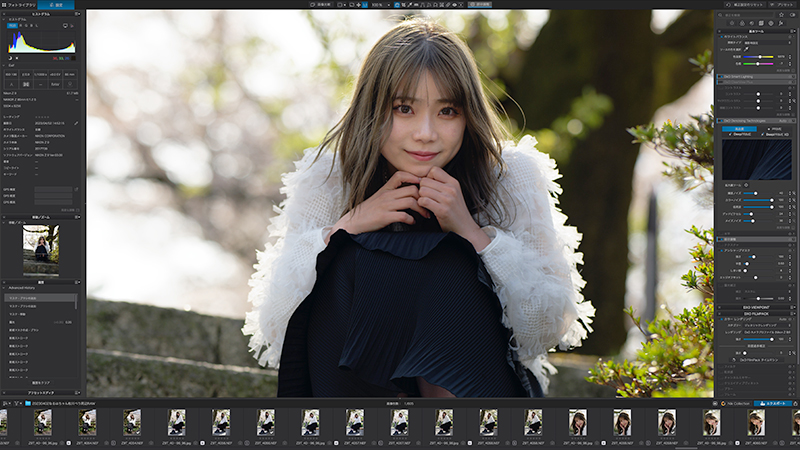Select the light tools filter icon

[x=731, y=25]
